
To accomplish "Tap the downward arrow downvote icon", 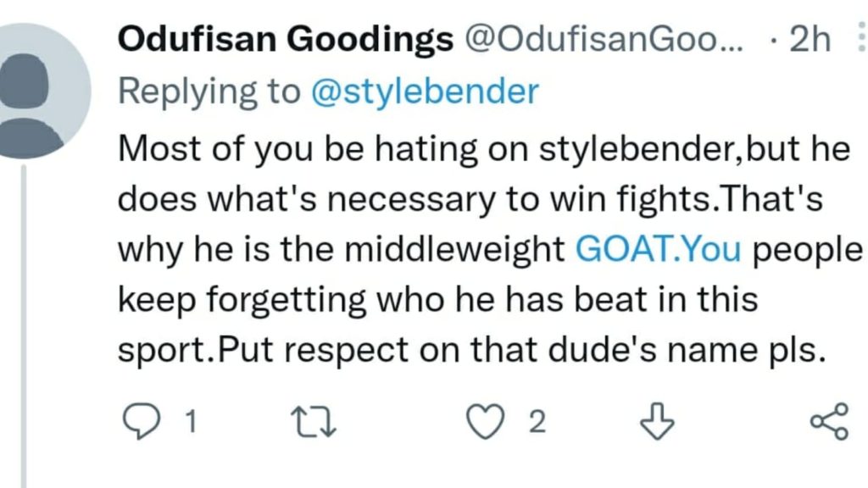I will click(x=657, y=421).
